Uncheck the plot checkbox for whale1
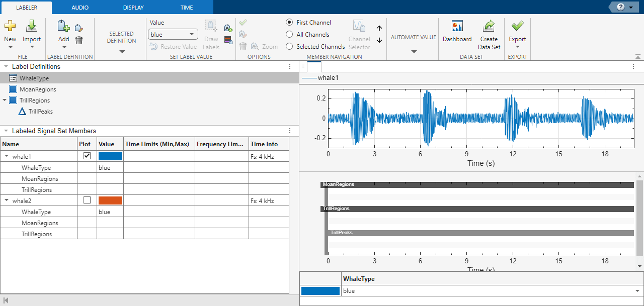Screen dimensions: 644x306 [87, 156]
